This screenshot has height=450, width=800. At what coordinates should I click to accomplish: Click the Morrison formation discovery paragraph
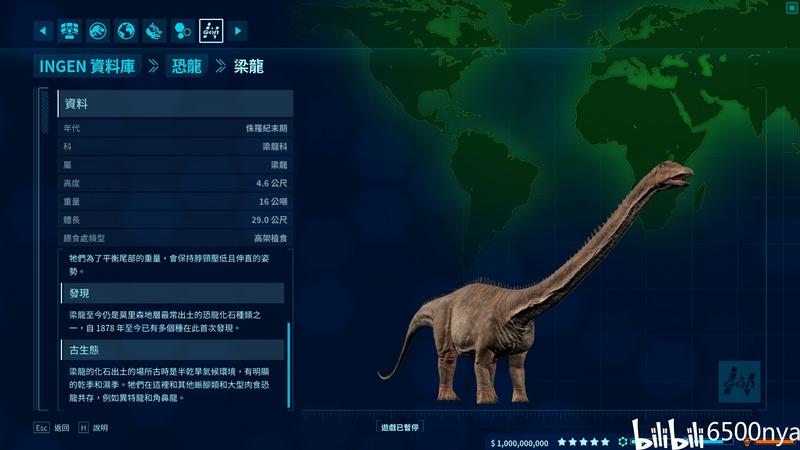click(x=165, y=321)
